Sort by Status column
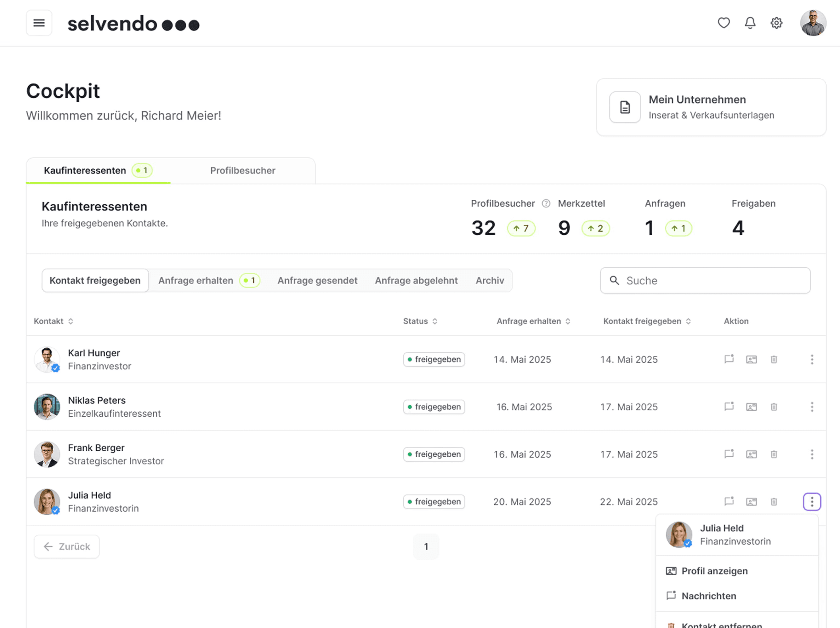 [420, 322]
